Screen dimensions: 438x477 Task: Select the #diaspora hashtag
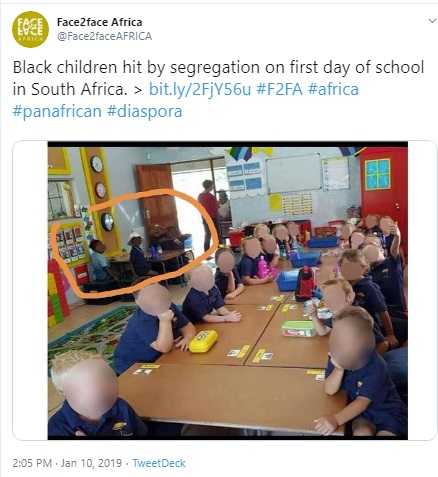pos(145,111)
